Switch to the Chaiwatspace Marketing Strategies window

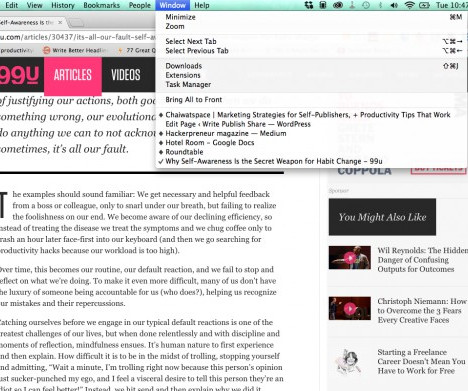click(x=311, y=115)
